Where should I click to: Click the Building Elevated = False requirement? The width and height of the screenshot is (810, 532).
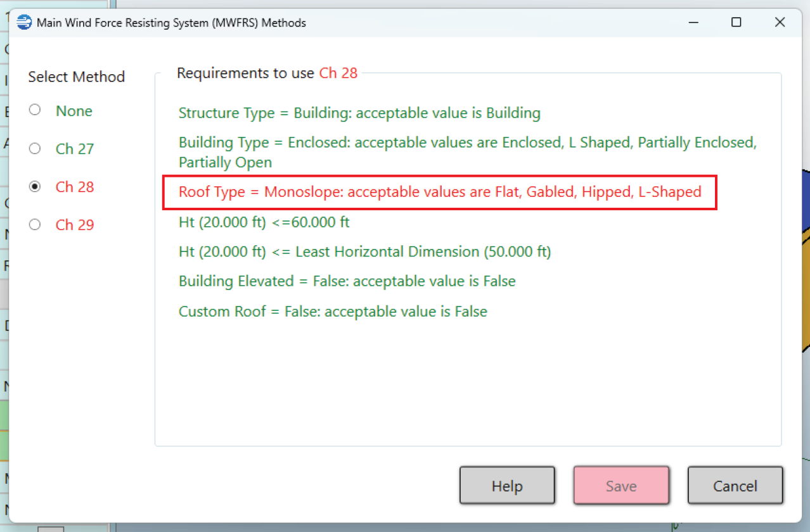point(347,281)
